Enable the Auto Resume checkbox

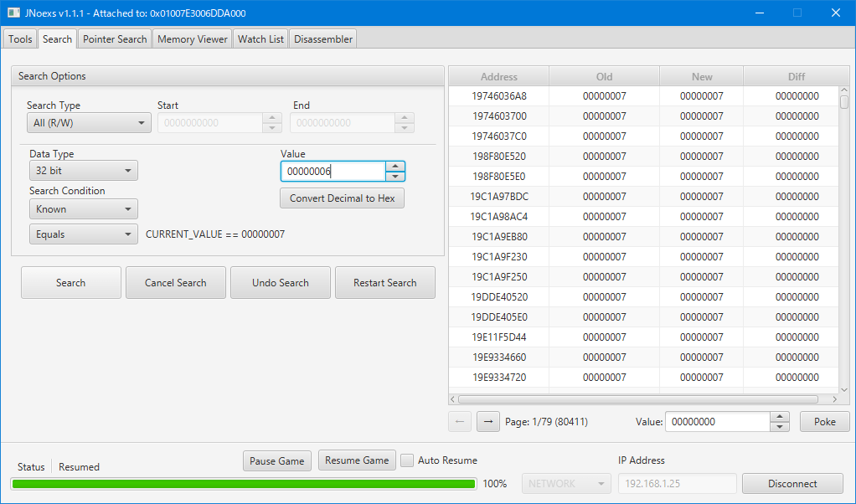click(407, 460)
